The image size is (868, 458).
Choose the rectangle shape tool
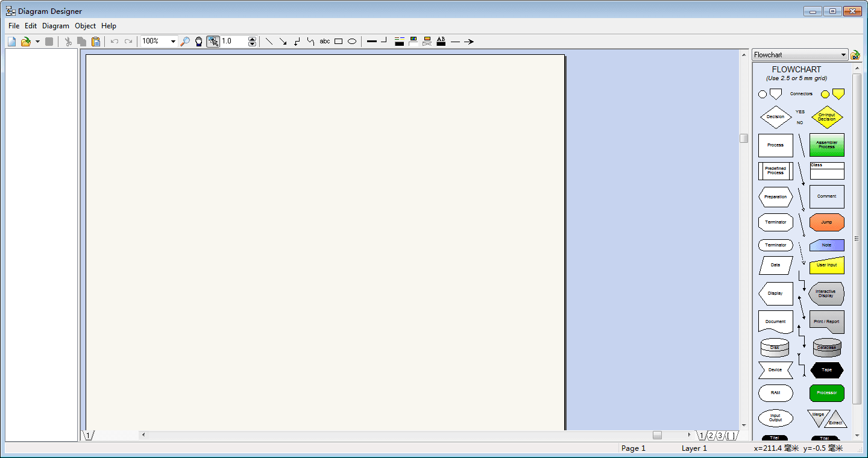tap(338, 42)
